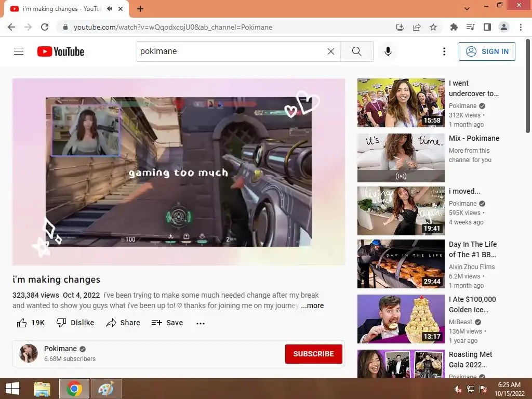
Task: Open "I Ate $100,000 Golden Ice" thumbnail
Action: 401,319
